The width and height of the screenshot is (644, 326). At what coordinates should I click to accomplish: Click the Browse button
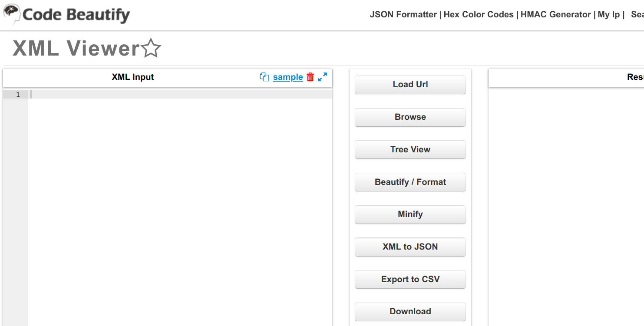410,117
